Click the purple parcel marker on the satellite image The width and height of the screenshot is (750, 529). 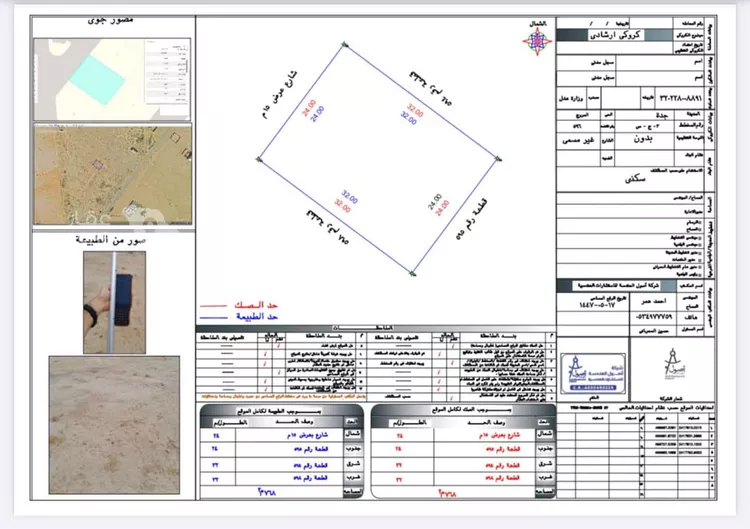coord(98,165)
